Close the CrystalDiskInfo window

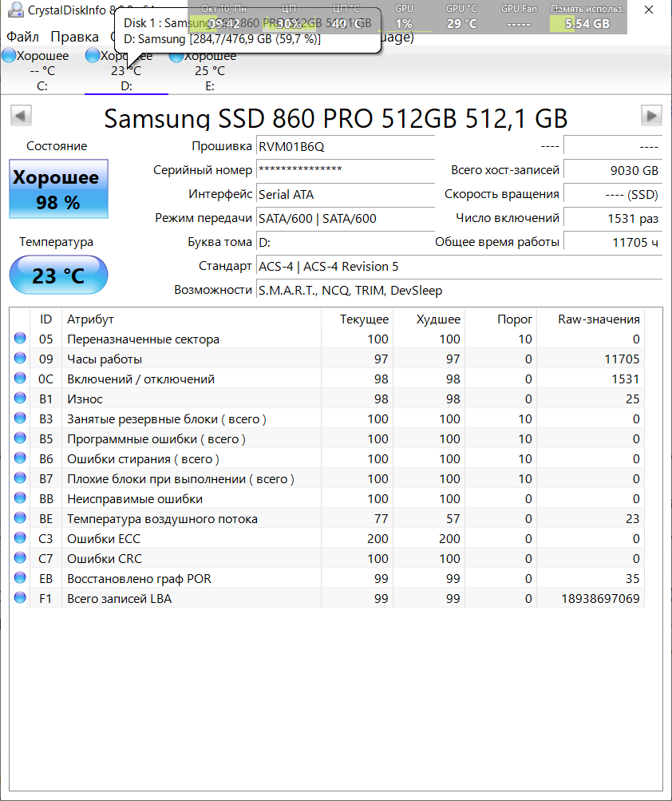(649, 10)
